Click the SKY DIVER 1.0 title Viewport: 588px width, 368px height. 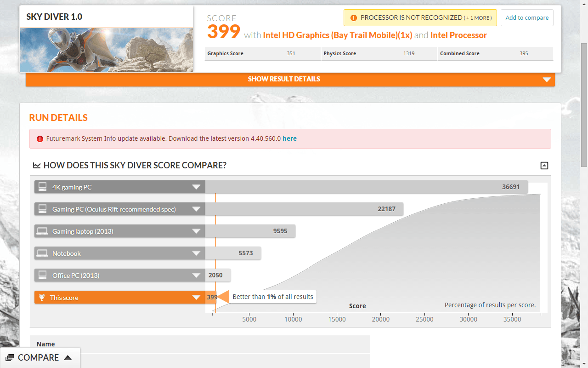pos(54,17)
